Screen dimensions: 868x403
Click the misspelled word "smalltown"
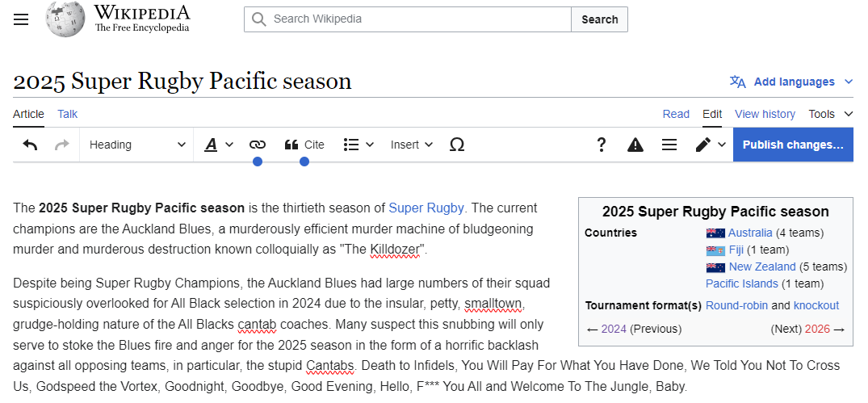pos(493,304)
